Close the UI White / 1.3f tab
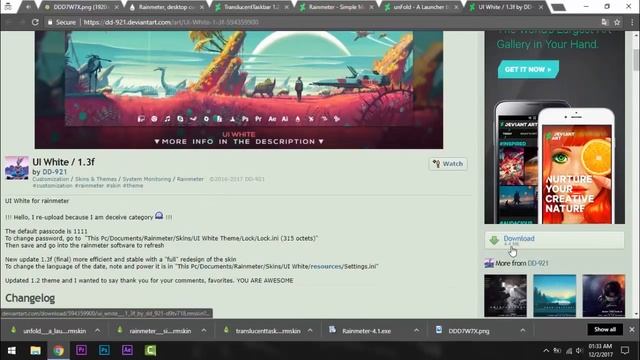The image size is (640, 360). (541, 7)
